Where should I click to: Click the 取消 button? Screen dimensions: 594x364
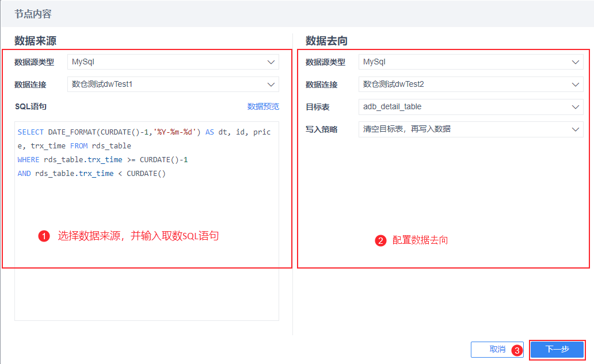(x=497, y=349)
